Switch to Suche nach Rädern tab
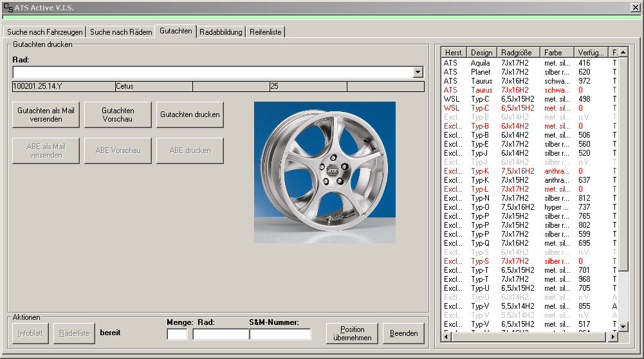 tap(121, 32)
